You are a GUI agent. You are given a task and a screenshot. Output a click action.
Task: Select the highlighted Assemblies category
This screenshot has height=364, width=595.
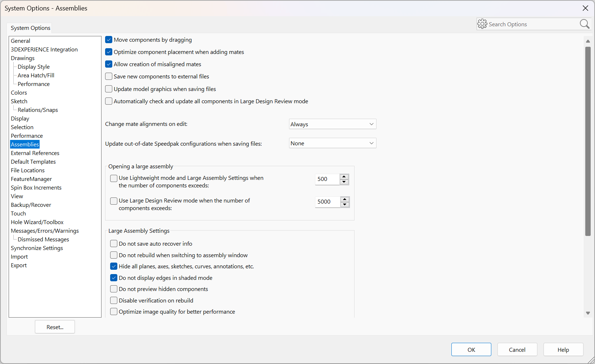coord(25,144)
